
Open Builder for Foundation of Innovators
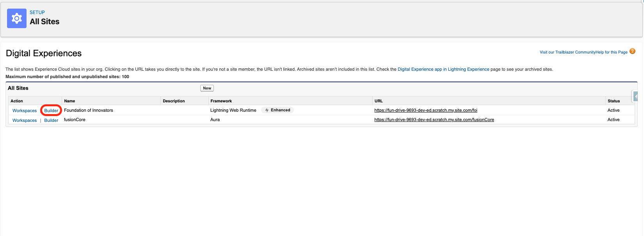point(51,111)
